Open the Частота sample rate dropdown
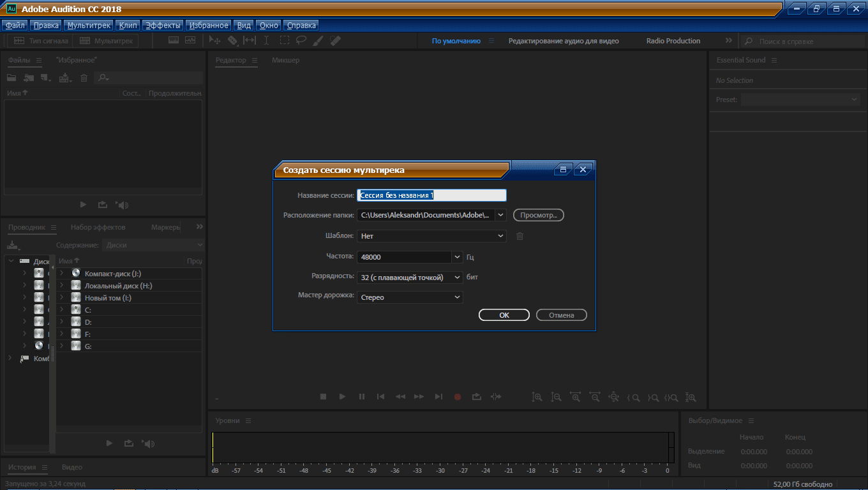Viewport: 868px width, 490px height. tap(457, 257)
